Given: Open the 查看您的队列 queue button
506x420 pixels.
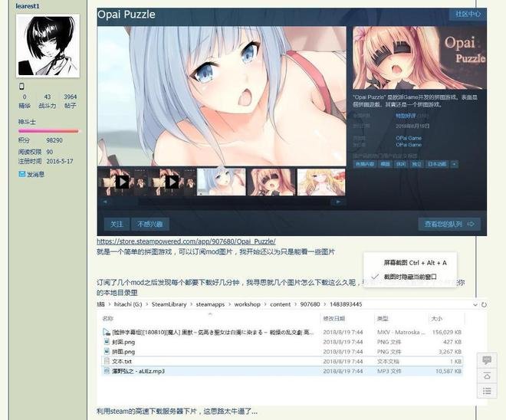Looking at the screenshot, I should point(452,224).
